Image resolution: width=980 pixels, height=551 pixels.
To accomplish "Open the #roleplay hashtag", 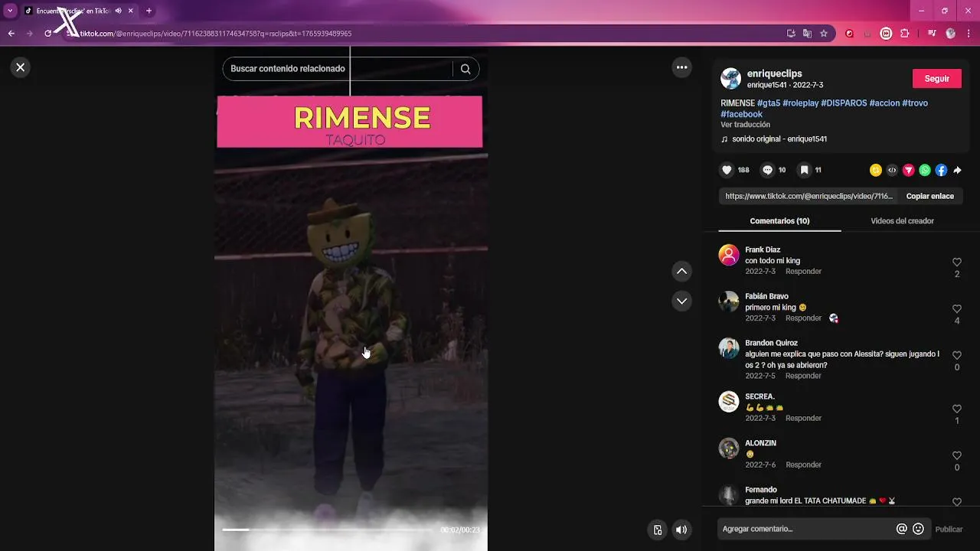I will pos(801,103).
